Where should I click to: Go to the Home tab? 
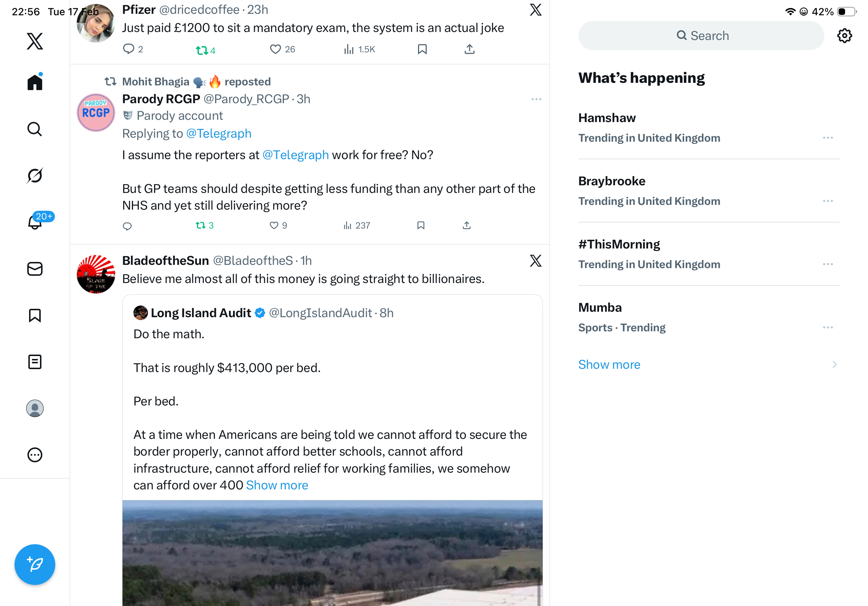(35, 82)
